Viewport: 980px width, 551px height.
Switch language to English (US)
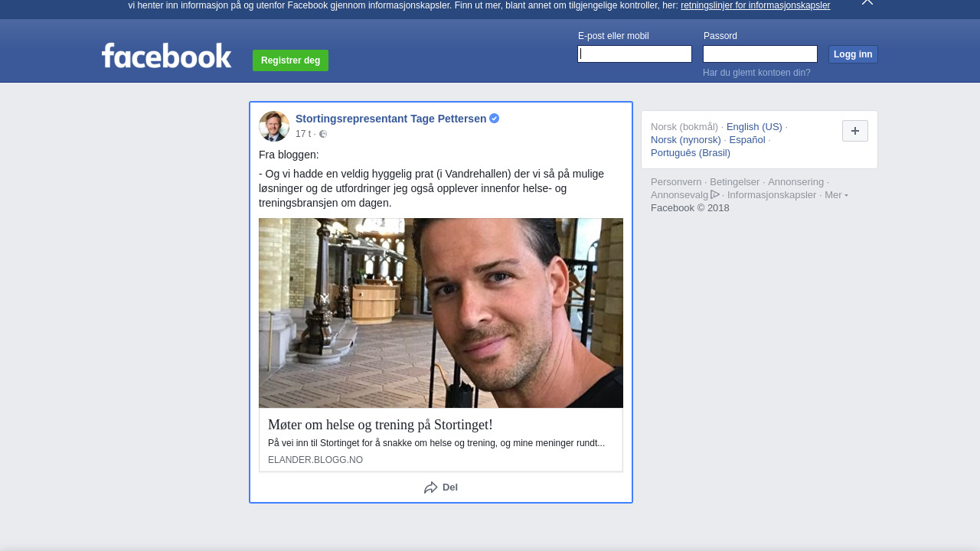click(x=754, y=127)
